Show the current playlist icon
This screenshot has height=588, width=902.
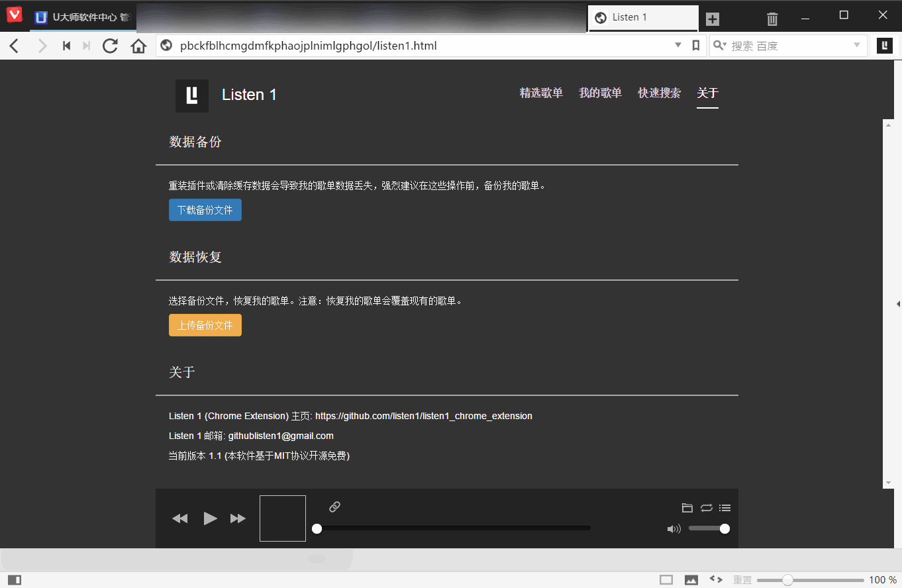tap(725, 508)
